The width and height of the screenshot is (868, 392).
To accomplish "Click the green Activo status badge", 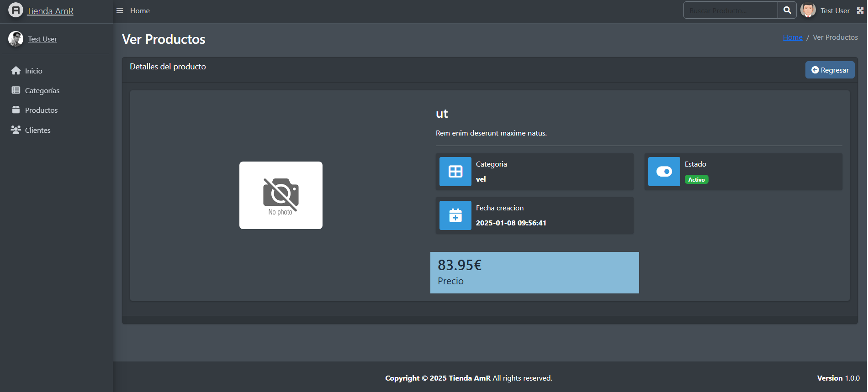I will (x=696, y=180).
